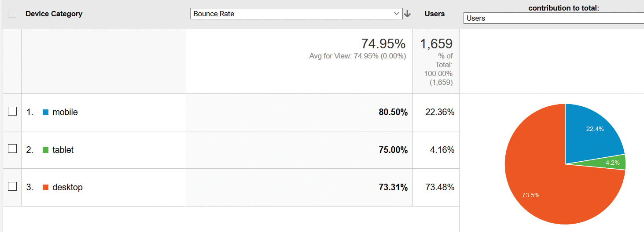
Task: Open the desktop device category link
Action: 67,187
